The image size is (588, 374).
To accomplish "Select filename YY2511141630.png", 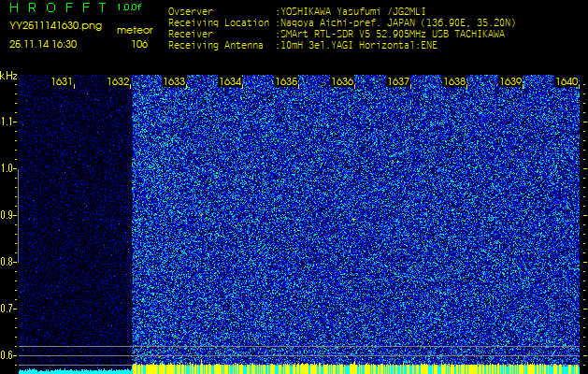I will coord(55,26).
